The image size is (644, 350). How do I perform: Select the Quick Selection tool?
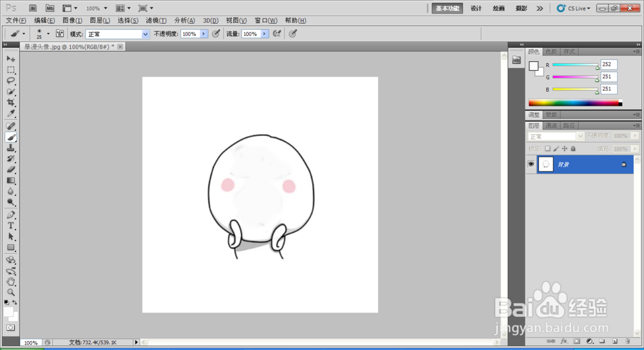tap(11, 92)
